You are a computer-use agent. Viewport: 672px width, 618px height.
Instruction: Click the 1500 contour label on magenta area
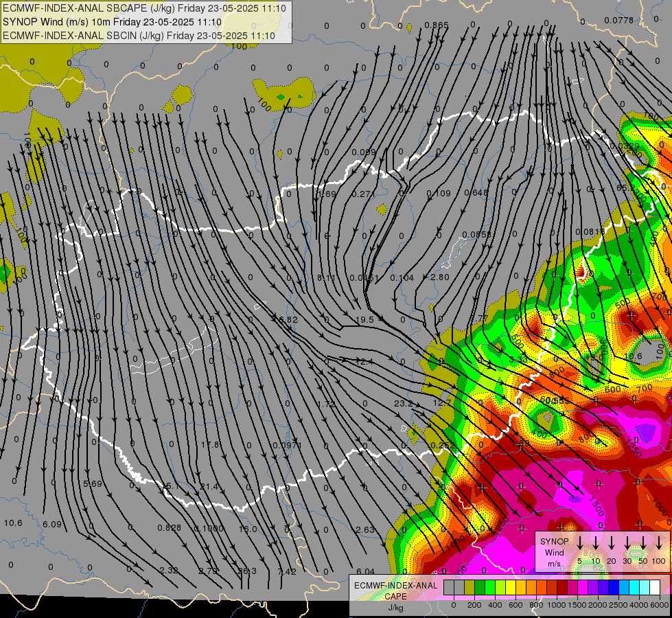[596, 507]
